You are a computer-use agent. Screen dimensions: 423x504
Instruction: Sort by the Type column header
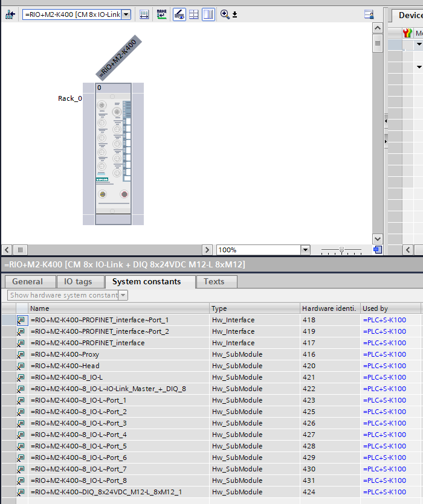tap(254, 308)
